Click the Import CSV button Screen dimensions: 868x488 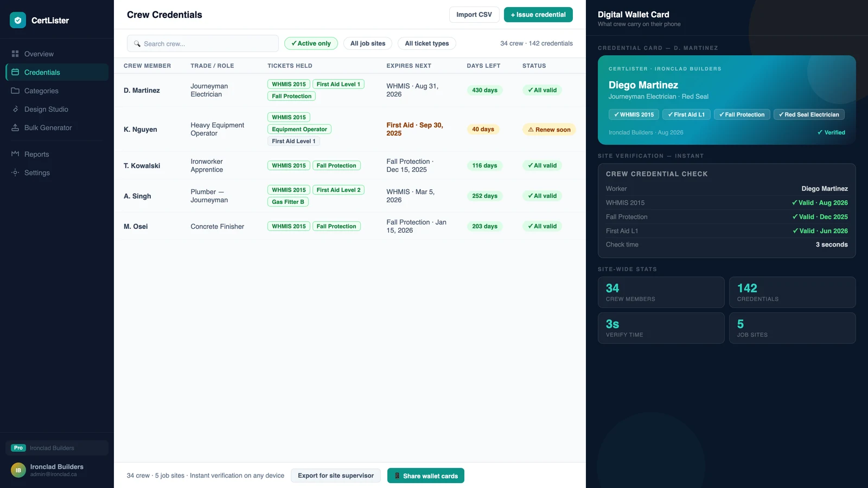pos(474,15)
